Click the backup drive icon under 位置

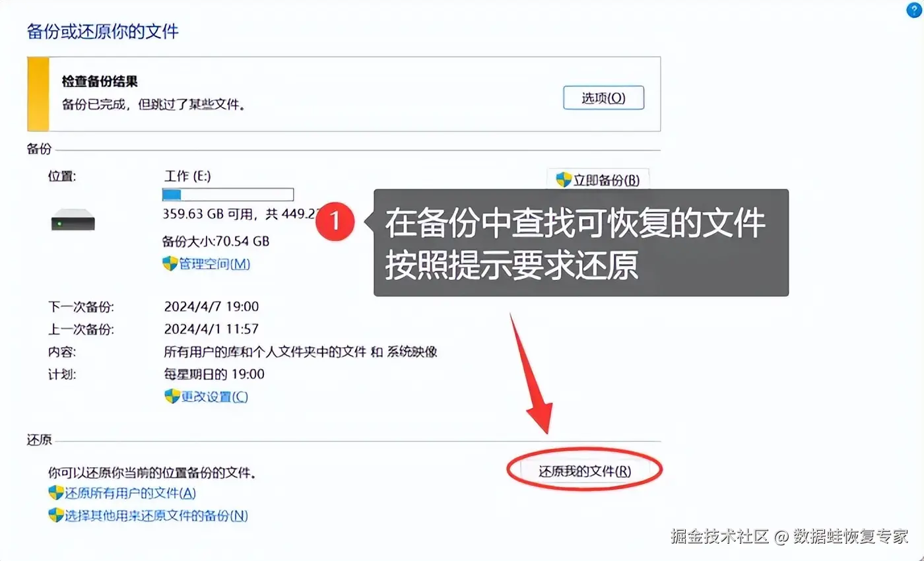pyautogui.click(x=73, y=219)
